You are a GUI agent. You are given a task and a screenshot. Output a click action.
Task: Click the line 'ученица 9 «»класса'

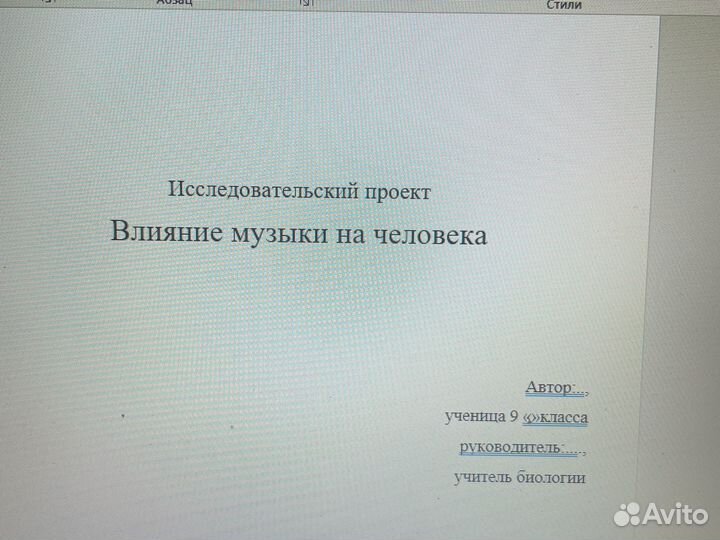pos(516,417)
